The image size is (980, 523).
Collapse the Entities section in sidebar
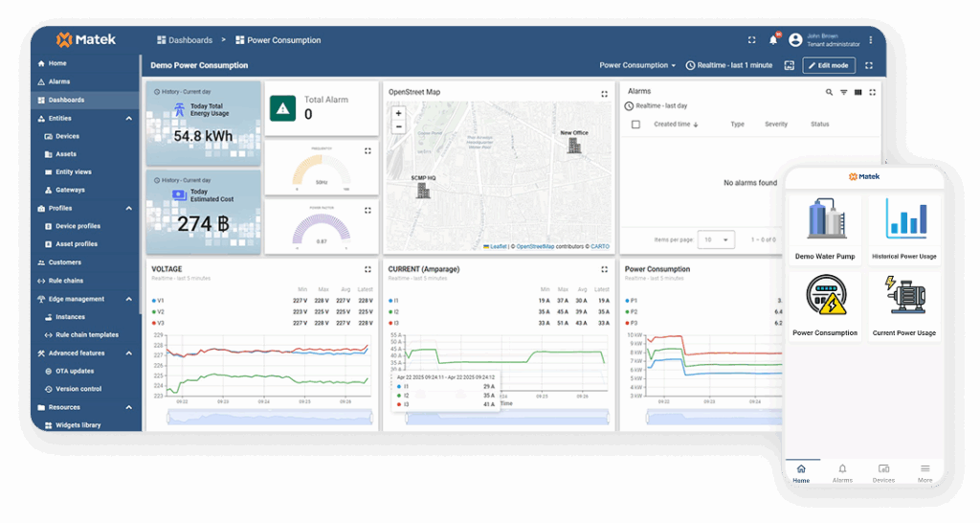129,118
